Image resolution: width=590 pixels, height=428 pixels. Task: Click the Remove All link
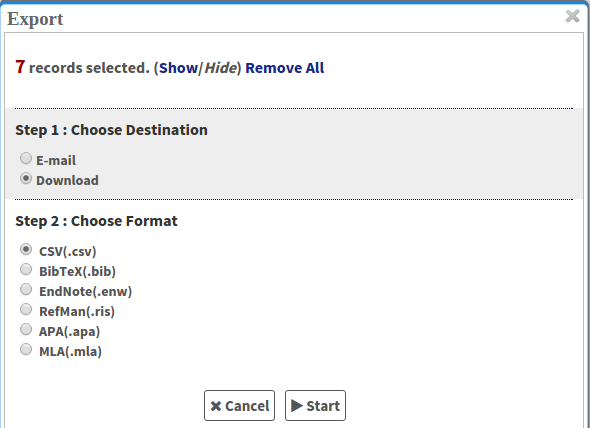pyautogui.click(x=285, y=68)
